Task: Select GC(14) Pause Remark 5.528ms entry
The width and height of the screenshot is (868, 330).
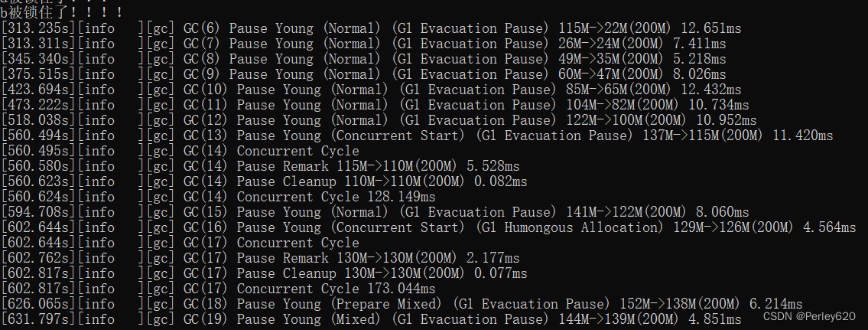Action: [260, 166]
